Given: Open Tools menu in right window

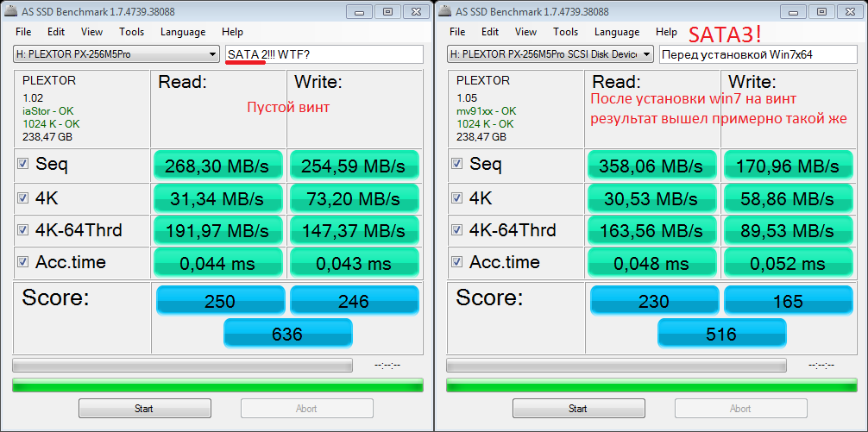Looking at the screenshot, I should click(565, 32).
